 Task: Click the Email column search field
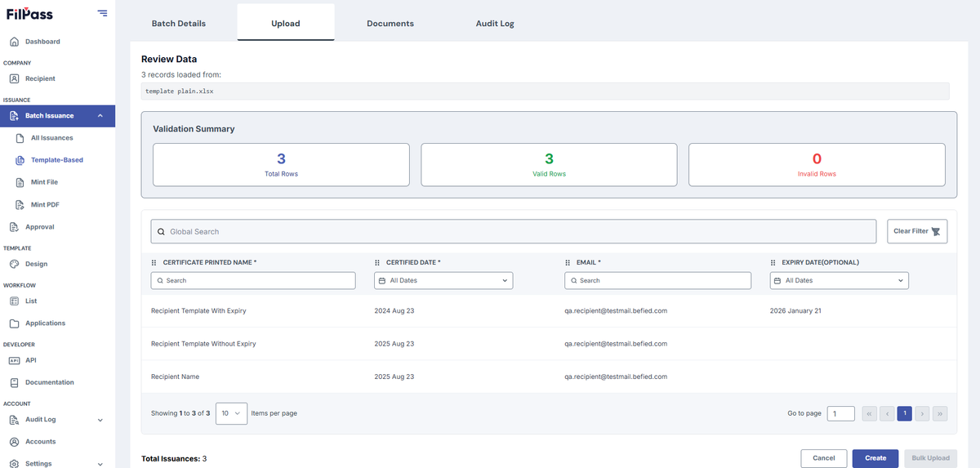click(x=657, y=280)
